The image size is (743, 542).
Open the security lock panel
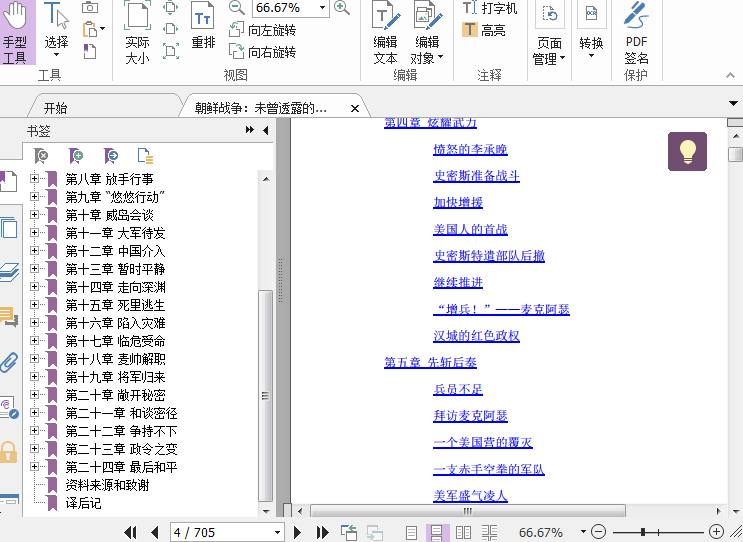(9, 452)
